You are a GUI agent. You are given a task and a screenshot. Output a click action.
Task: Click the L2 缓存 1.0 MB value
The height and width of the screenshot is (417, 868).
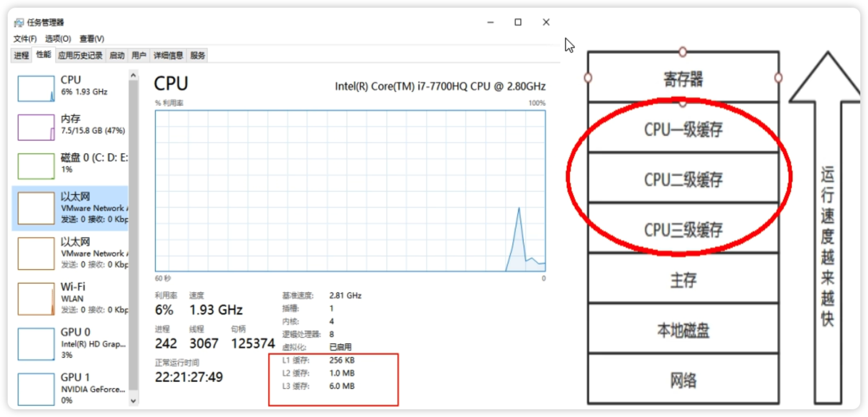342,373
